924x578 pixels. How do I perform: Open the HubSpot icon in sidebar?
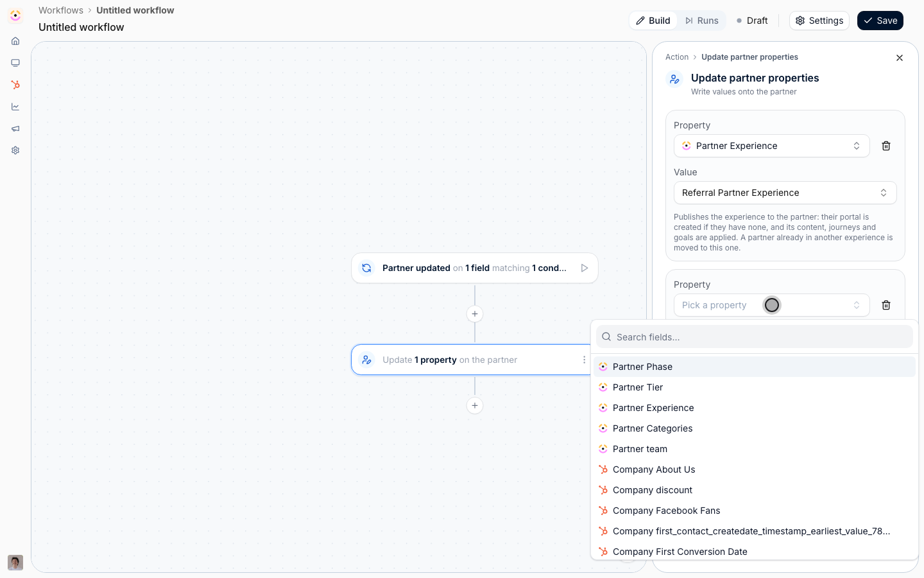click(x=15, y=85)
